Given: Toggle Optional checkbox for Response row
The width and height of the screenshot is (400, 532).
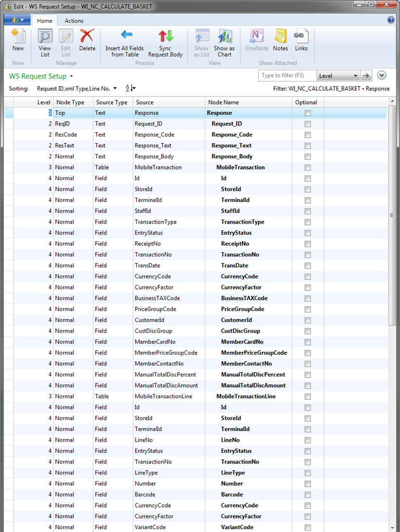Looking at the screenshot, I should [308, 113].
